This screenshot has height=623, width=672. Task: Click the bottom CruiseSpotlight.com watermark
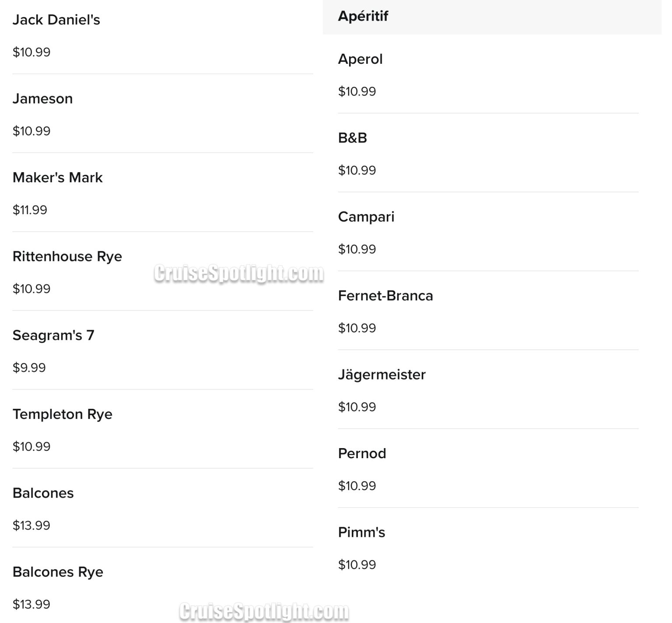[x=264, y=611]
